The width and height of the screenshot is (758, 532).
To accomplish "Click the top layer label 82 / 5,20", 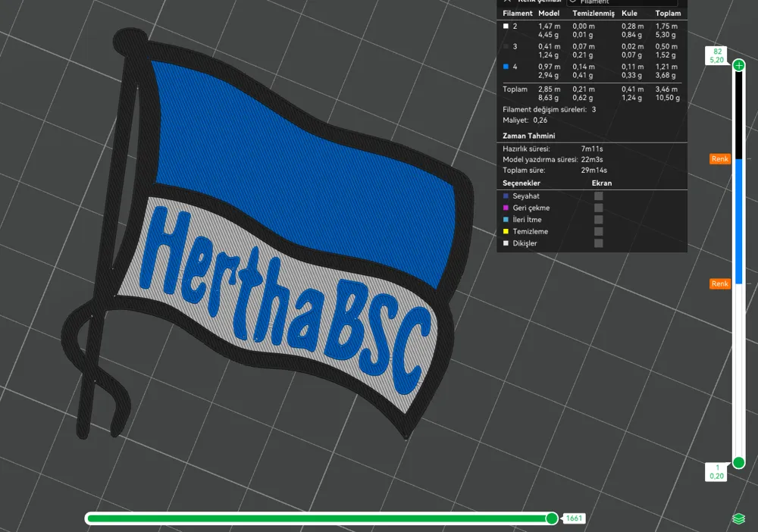I will 717,55.
